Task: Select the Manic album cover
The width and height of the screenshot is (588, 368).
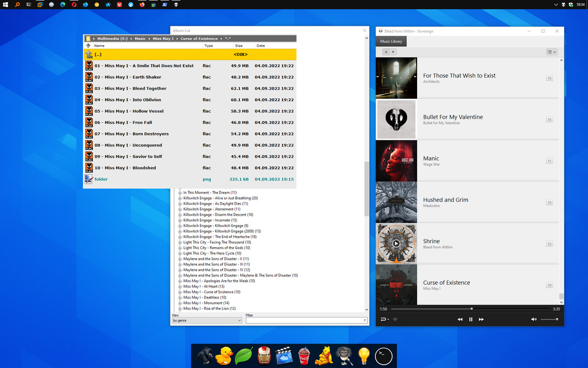Action: coord(396,161)
